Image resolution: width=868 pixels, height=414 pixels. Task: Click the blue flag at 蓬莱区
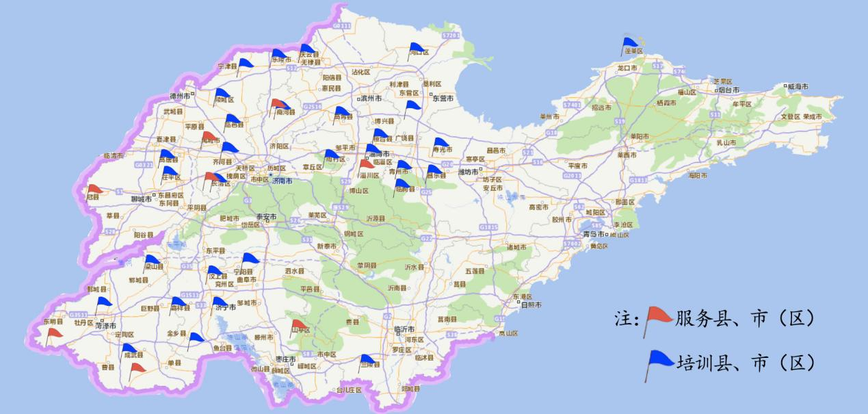[630, 44]
